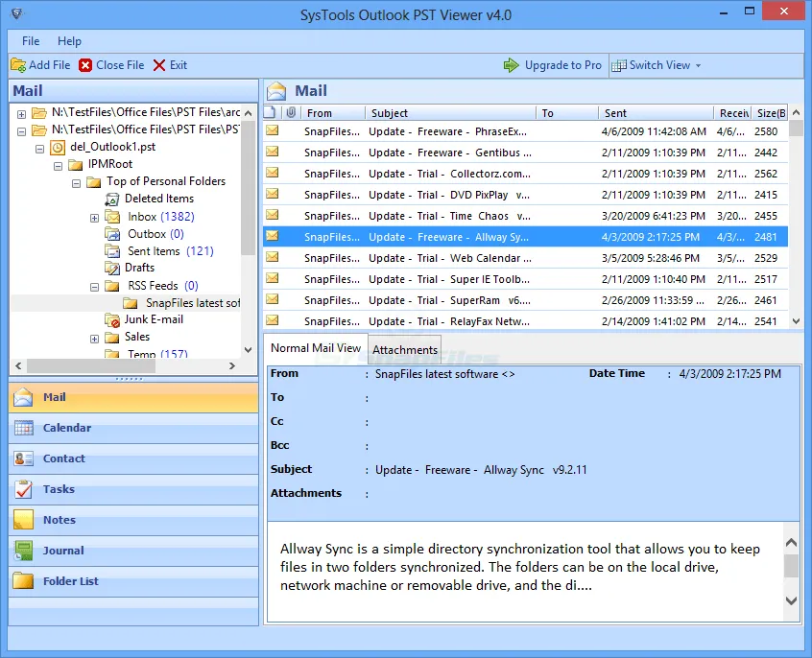
Task: Switch to Normal Mail View tab
Action: (316, 348)
